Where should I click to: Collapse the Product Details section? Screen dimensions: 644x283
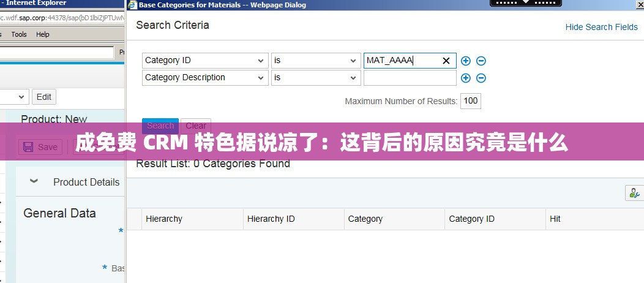34,181
